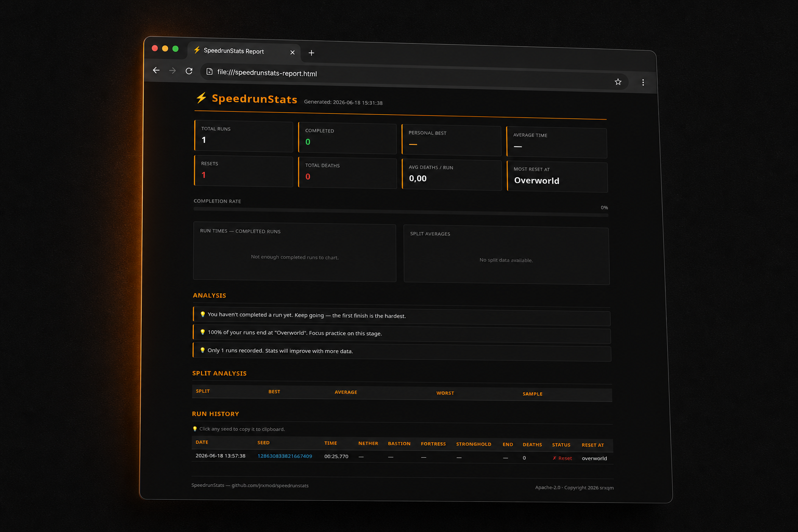Click the file page info icon in address bar

coord(209,72)
